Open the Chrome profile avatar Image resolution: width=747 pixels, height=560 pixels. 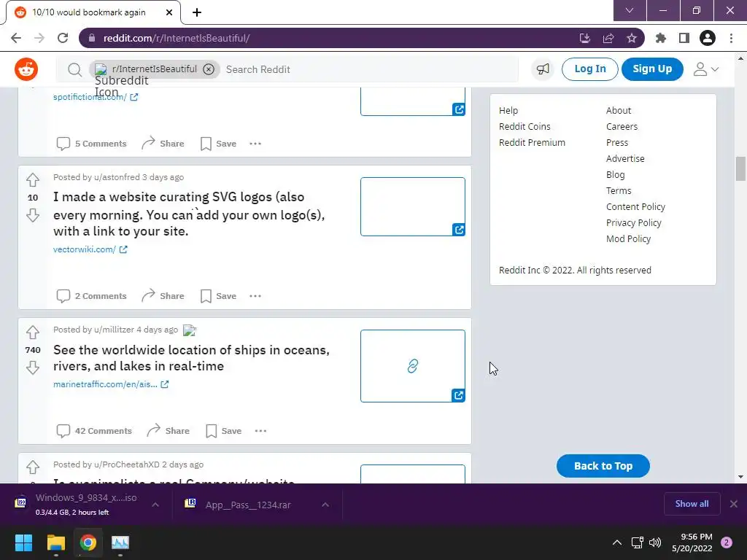[708, 38]
